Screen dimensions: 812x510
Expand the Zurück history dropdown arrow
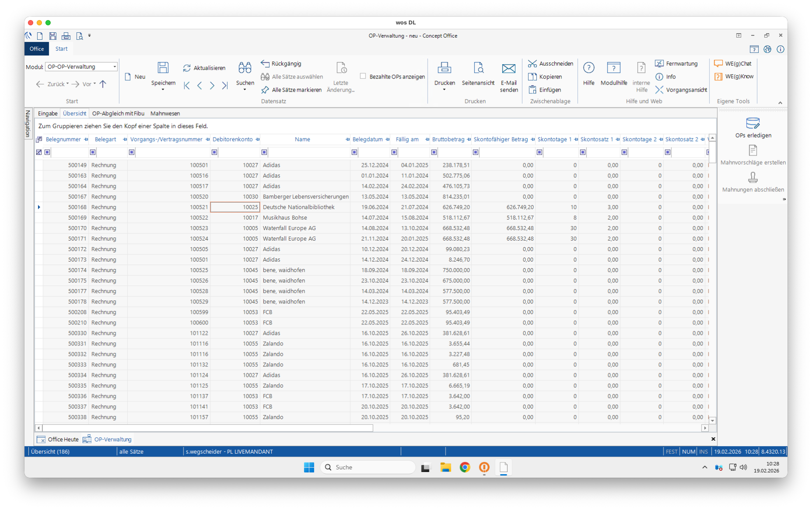[x=68, y=84]
